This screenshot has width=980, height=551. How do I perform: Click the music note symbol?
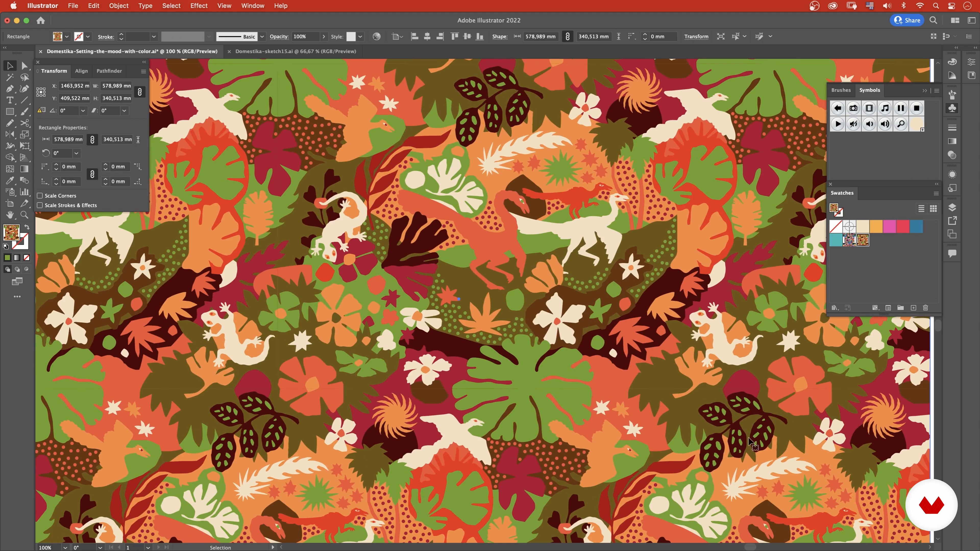coord(885,108)
